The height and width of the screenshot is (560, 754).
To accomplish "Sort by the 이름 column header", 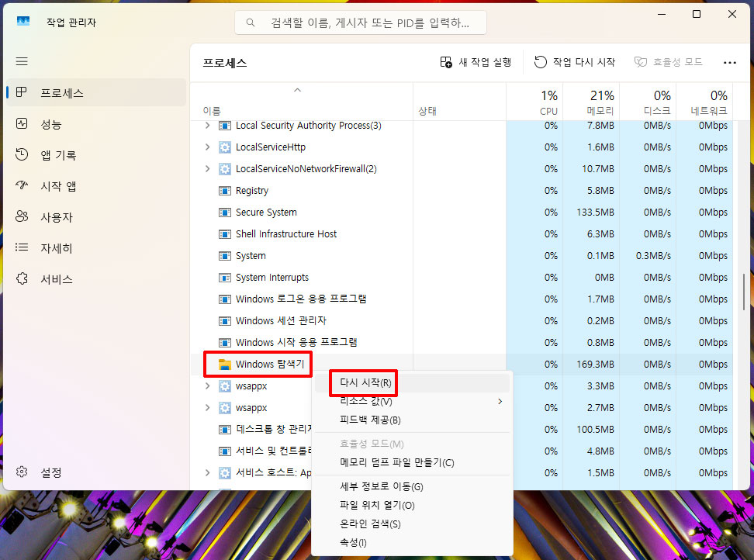I will [302, 102].
